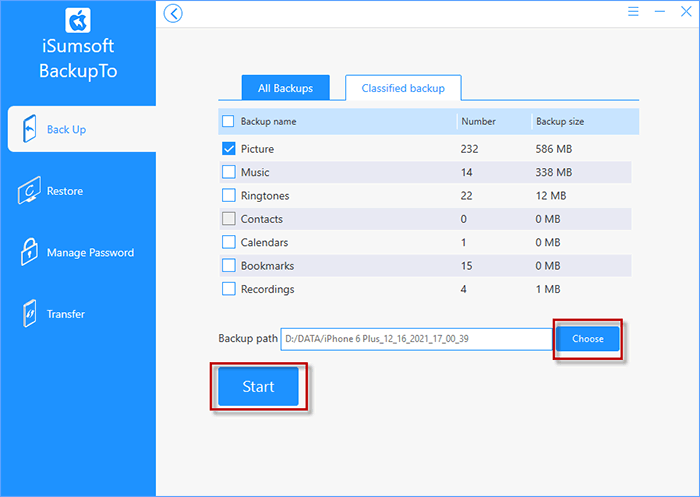Switch to the All Backups tab
The height and width of the screenshot is (497, 700).
pyautogui.click(x=286, y=88)
